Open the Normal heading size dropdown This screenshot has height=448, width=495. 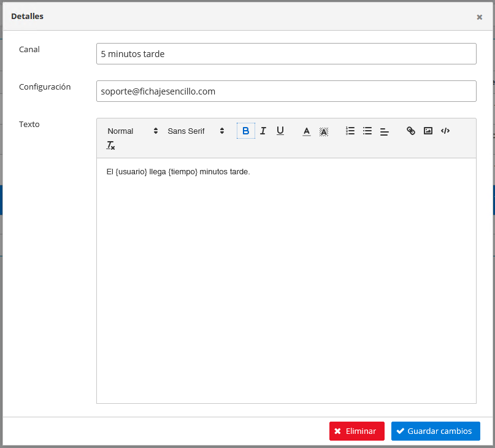click(132, 131)
